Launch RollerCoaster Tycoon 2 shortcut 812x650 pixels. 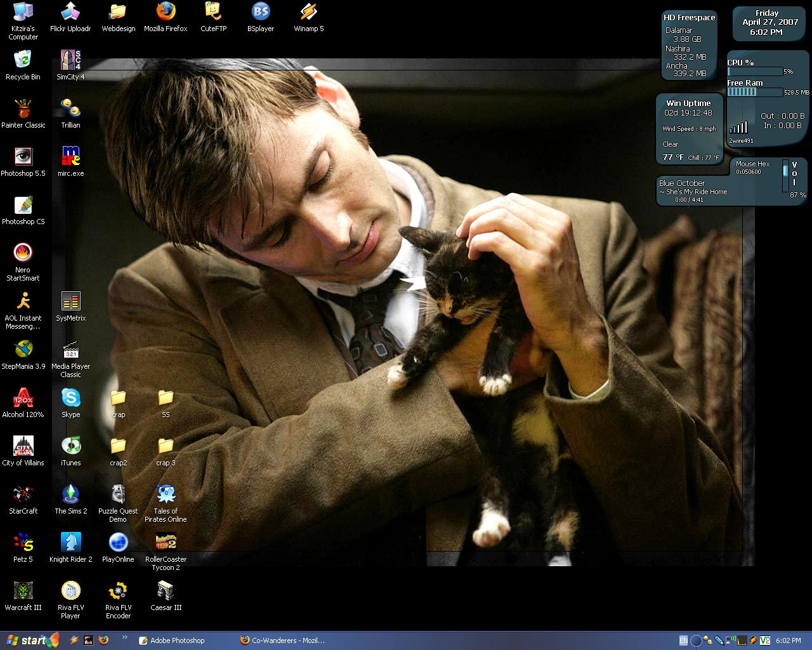(x=166, y=551)
